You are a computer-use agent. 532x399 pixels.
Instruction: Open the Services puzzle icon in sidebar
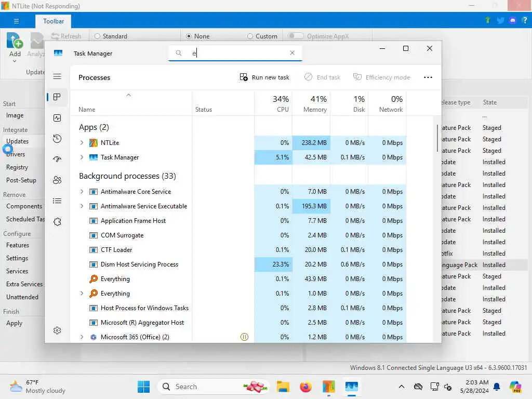pyautogui.click(x=57, y=221)
